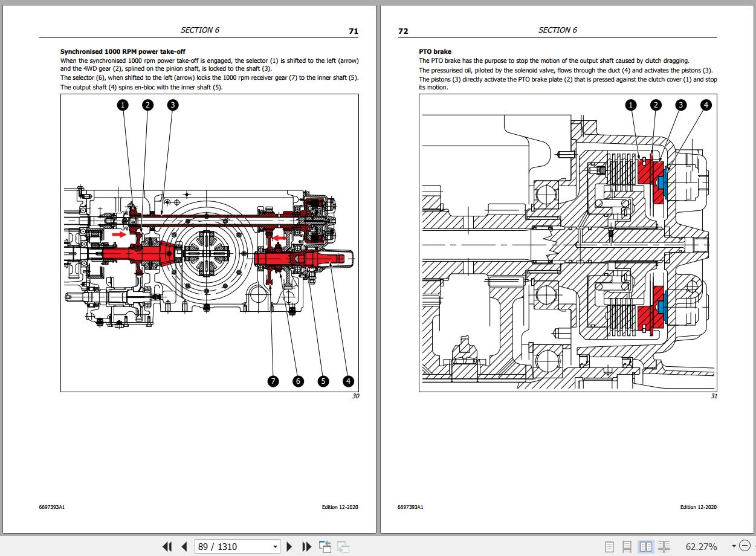Click the next page arrow
Screen dimensions: 756x556
(289, 546)
